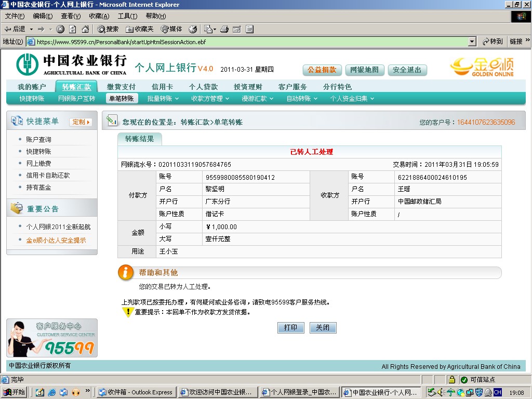Open the 网银账户互转 submenu item

tap(77, 98)
